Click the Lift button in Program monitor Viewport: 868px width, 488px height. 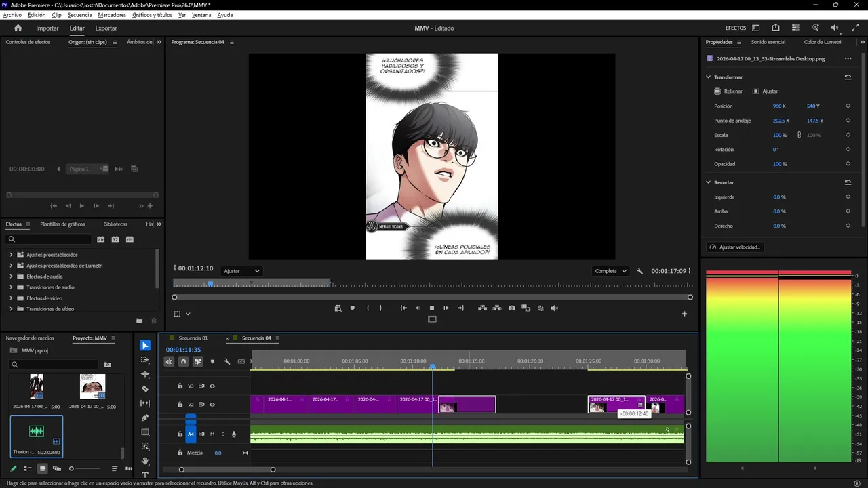tap(482, 308)
